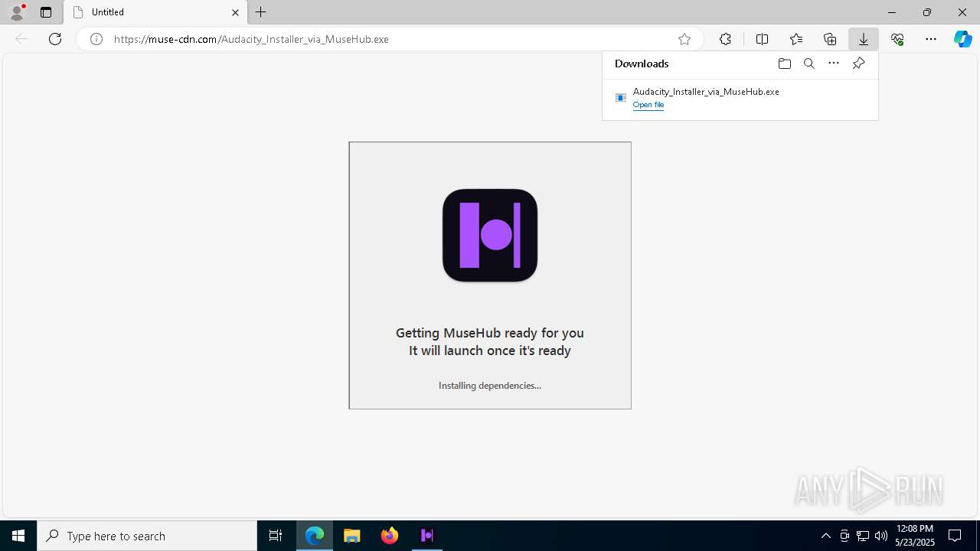Open downloads folder icon in Downloads panel
This screenshot has width=980, height=551.
784,64
